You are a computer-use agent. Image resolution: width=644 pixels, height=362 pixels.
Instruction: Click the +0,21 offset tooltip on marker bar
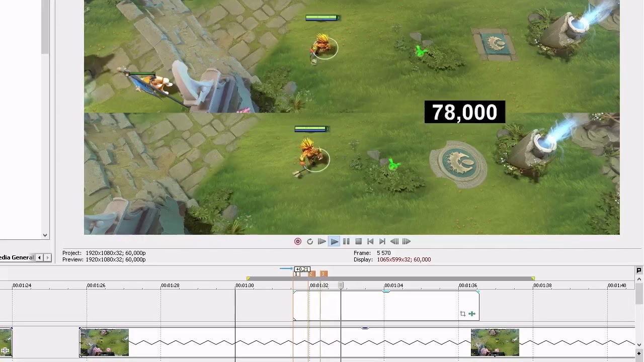[x=302, y=269]
